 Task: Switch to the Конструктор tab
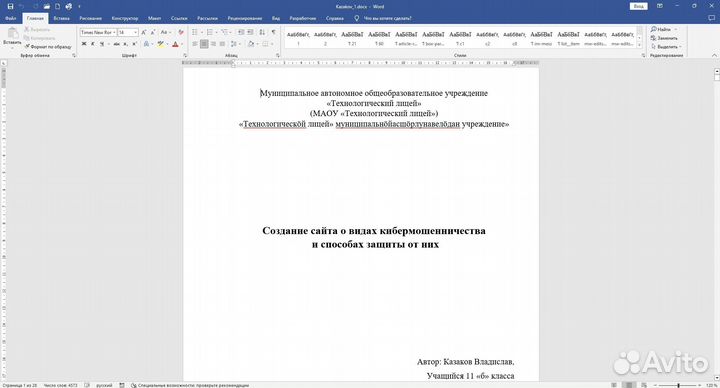point(124,18)
